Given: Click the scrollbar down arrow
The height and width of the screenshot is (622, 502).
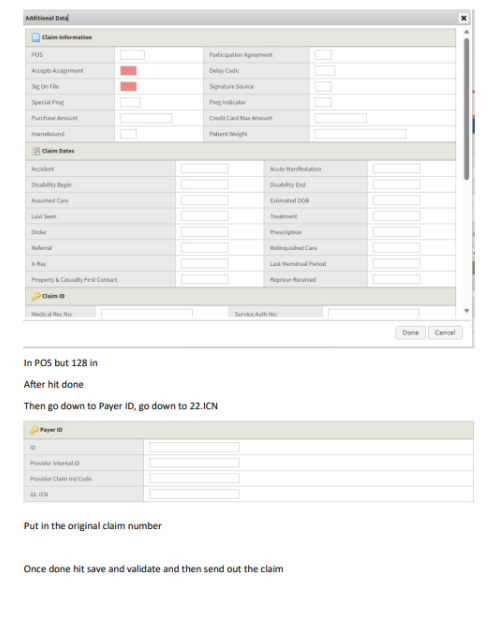Looking at the screenshot, I should [x=467, y=311].
